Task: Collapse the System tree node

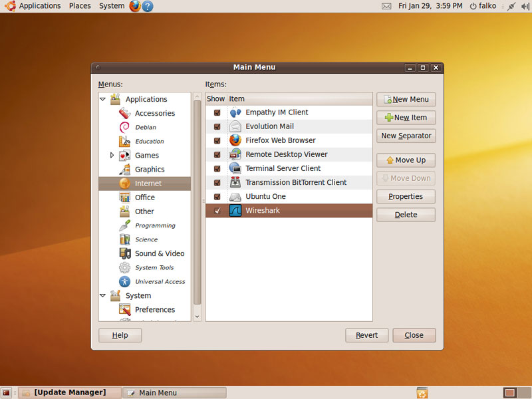Action: pyautogui.click(x=103, y=295)
